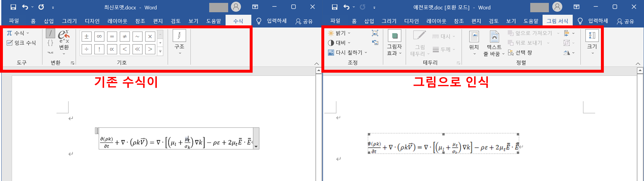Viewport: 644px width, 181px height.
Task: Switch to 삽입 tab in left window
Action: coord(49,21)
